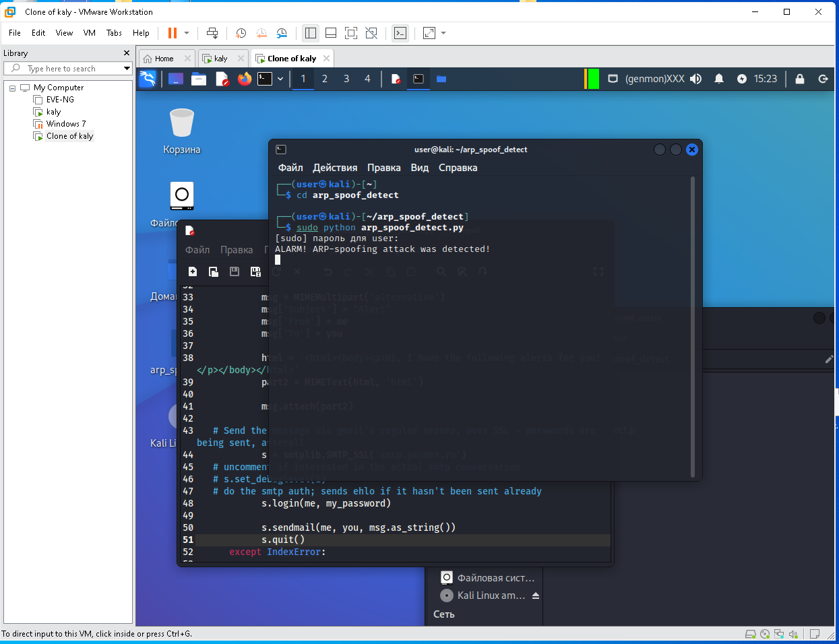Launch the terminal emulator from the Kali panel
This screenshot has height=644, width=839.
(x=266, y=79)
